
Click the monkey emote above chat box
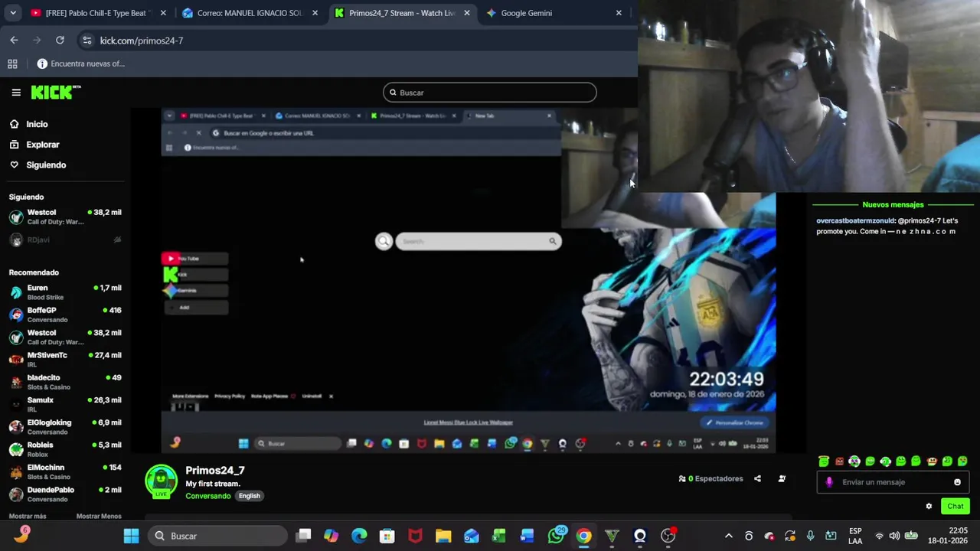(x=932, y=461)
